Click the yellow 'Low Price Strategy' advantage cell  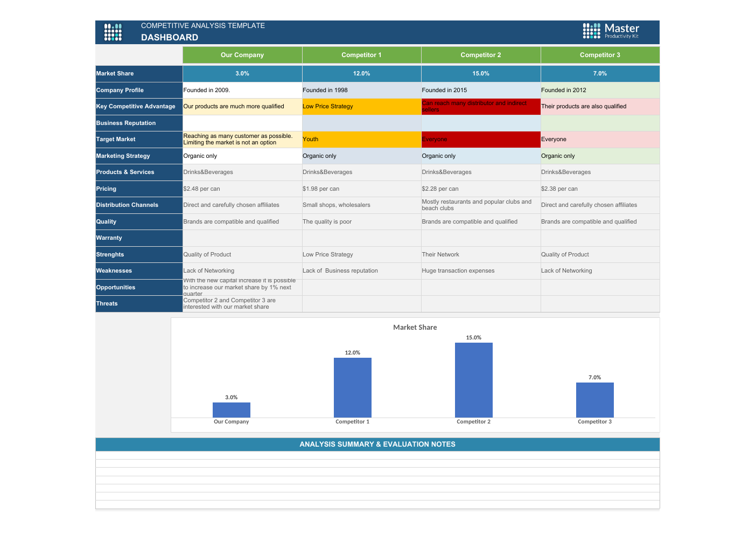pyautogui.click(x=362, y=107)
